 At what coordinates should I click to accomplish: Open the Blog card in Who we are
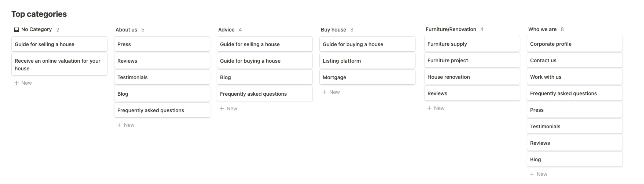click(575, 159)
